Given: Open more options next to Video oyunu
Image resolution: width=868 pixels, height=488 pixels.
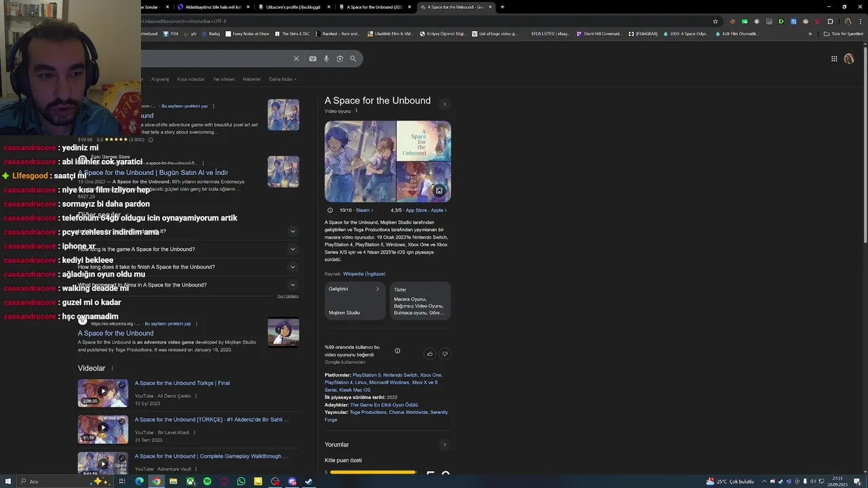Looking at the screenshot, I should (356, 110).
